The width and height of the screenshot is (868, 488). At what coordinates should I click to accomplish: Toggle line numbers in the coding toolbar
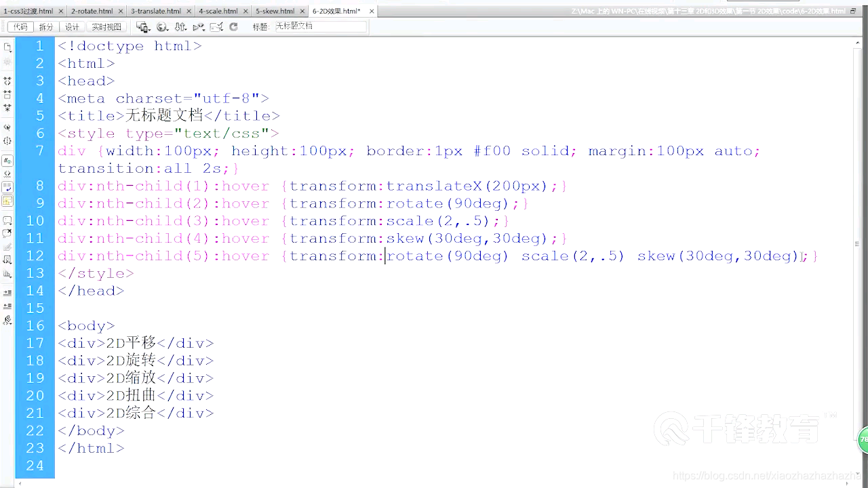[7, 161]
